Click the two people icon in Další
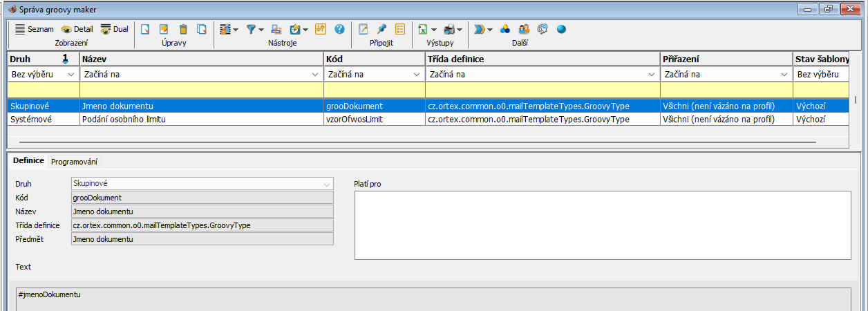This screenshot has width=868, height=311. point(524,30)
